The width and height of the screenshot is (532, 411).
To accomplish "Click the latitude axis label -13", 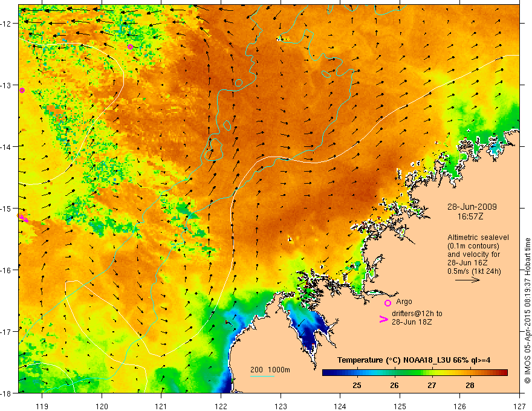I will [5, 85].
